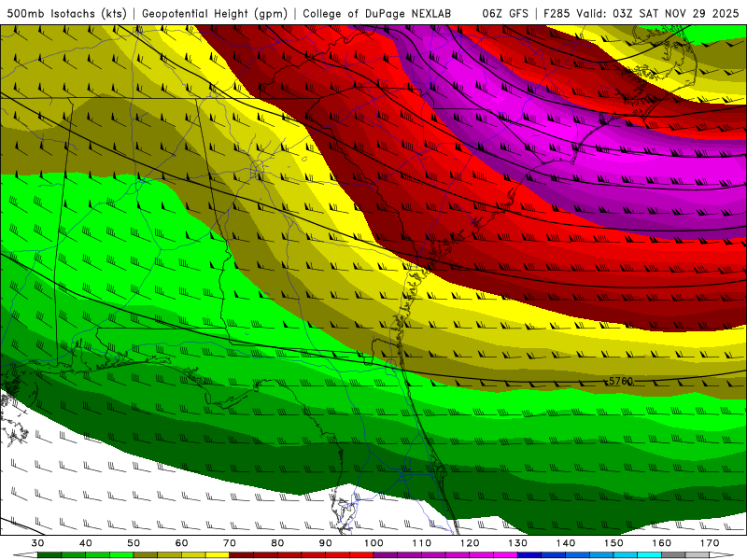747x560 pixels.
Task: Click the bright red swatch left of 100
Action: (361, 554)
